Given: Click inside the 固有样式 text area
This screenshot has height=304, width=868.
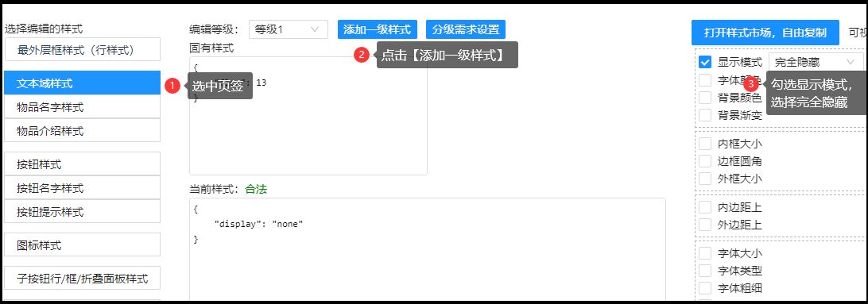Looking at the screenshot, I should click(x=308, y=116).
